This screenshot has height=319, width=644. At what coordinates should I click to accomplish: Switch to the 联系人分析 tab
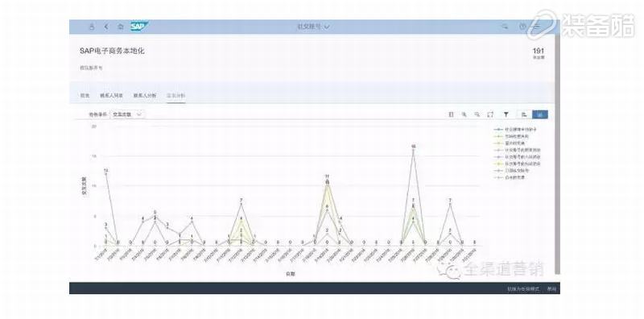(x=145, y=95)
